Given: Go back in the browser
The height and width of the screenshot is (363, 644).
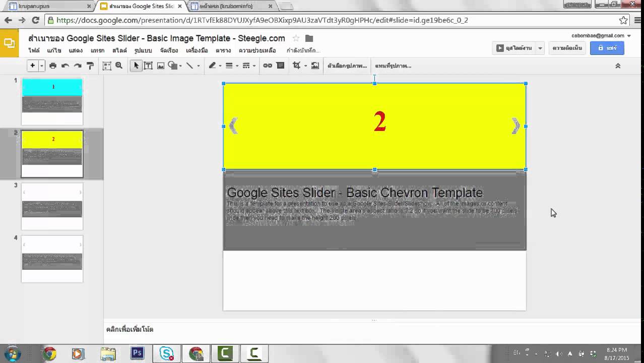Looking at the screenshot, I should pos(8,20).
